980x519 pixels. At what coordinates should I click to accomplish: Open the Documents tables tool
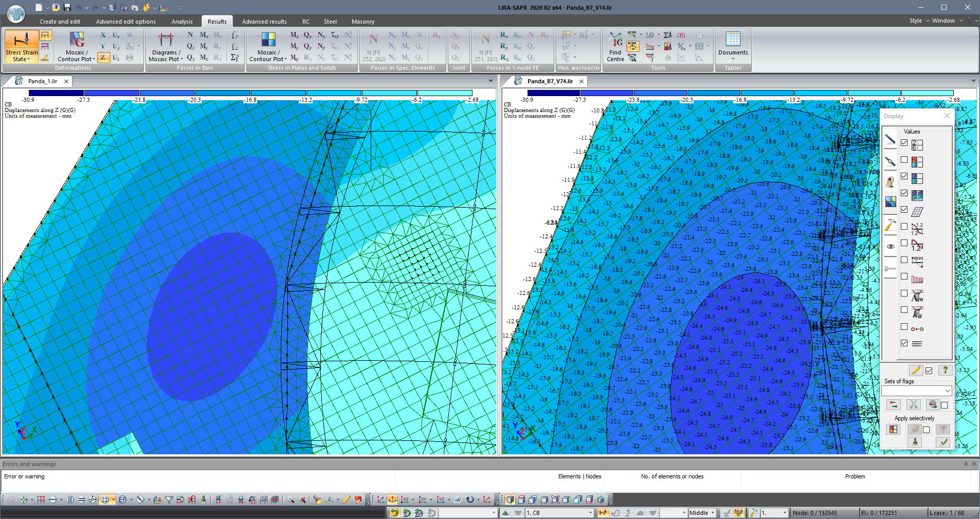733,46
